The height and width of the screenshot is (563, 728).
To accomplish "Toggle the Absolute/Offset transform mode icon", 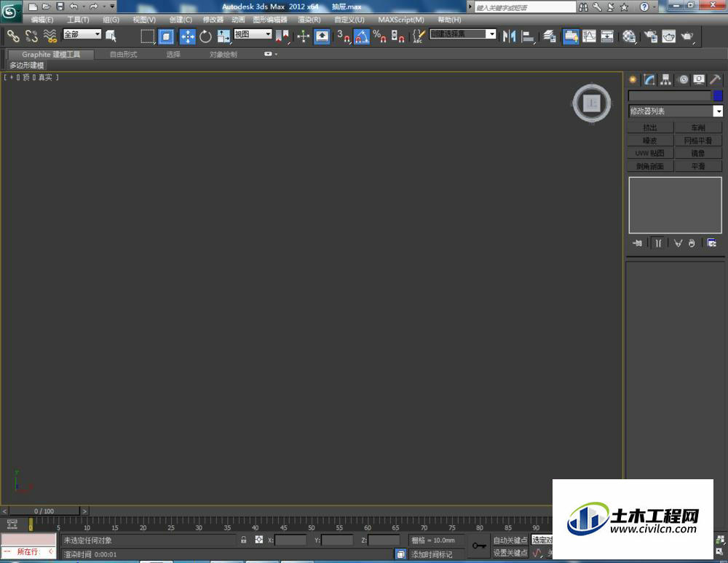I will tap(259, 540).
